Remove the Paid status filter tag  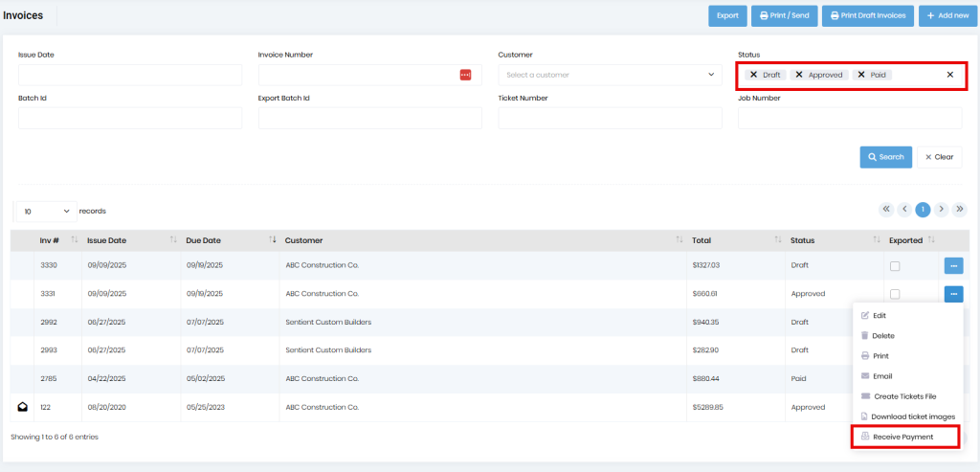click(861, 75)
